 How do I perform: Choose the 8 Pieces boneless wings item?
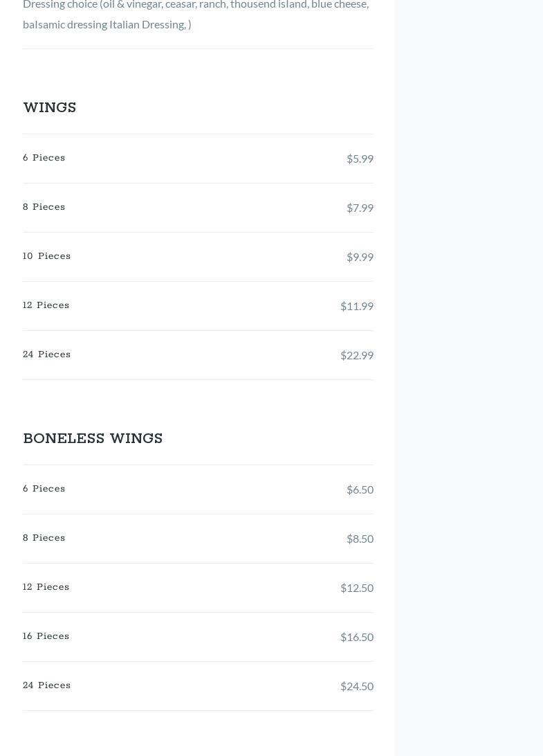44,538
